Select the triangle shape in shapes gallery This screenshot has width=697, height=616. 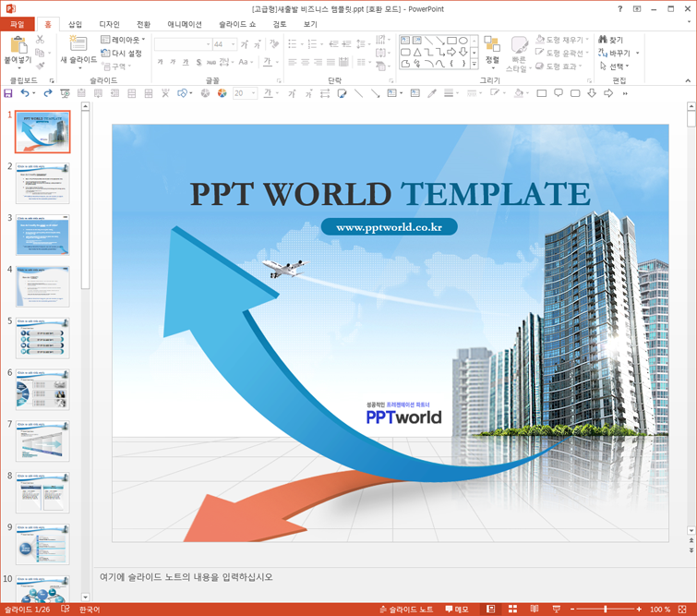[417, 52]
